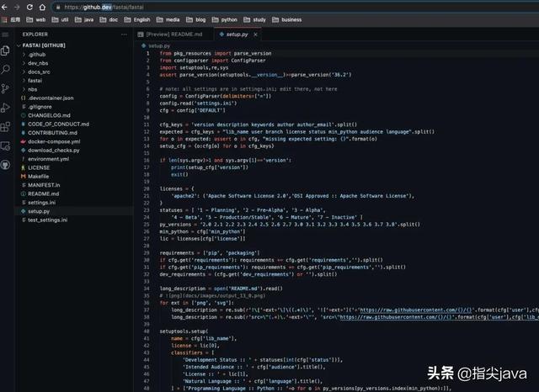Open the English bookmarks folder

click(137, 20)
